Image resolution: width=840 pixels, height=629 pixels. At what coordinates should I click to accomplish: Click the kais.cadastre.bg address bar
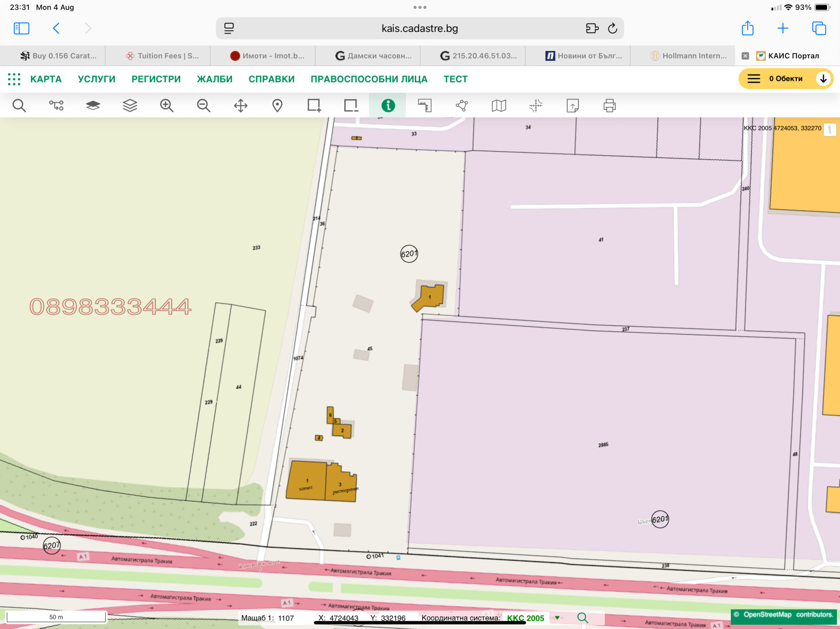[x=419, y=28]
